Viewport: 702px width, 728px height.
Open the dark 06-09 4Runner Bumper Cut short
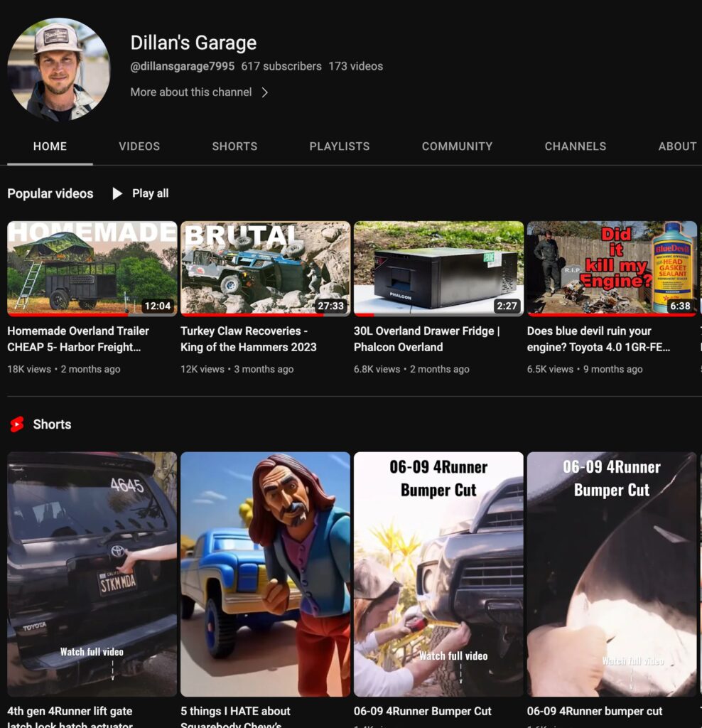[612, 574]
